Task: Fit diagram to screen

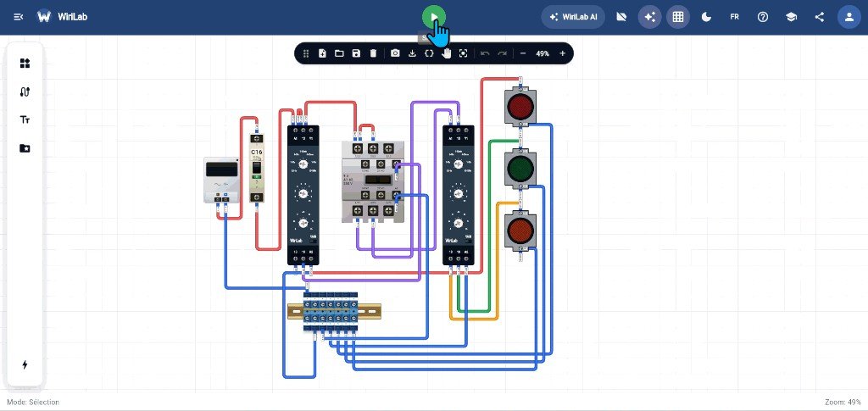Action: point(464,53)
